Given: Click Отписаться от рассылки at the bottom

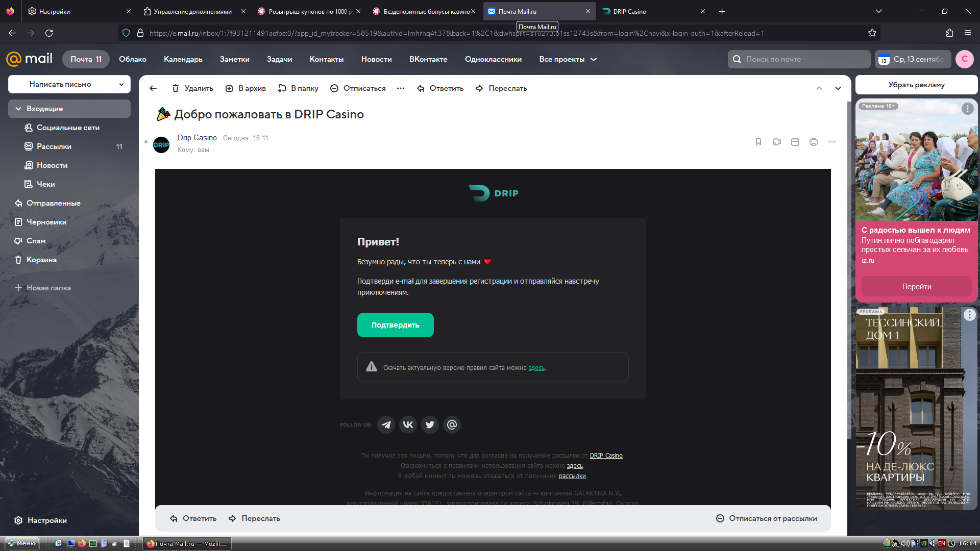Looking at the screenshot, I should pos(766,518).
